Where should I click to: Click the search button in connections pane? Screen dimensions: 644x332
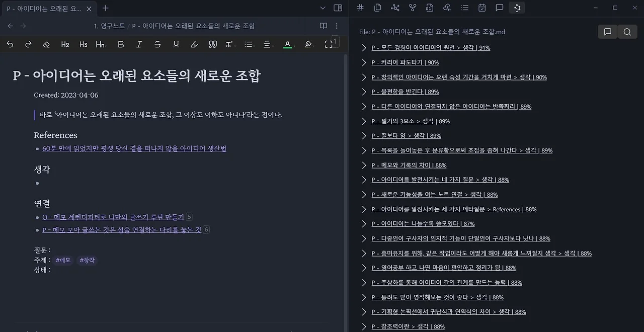click(627, 32)
